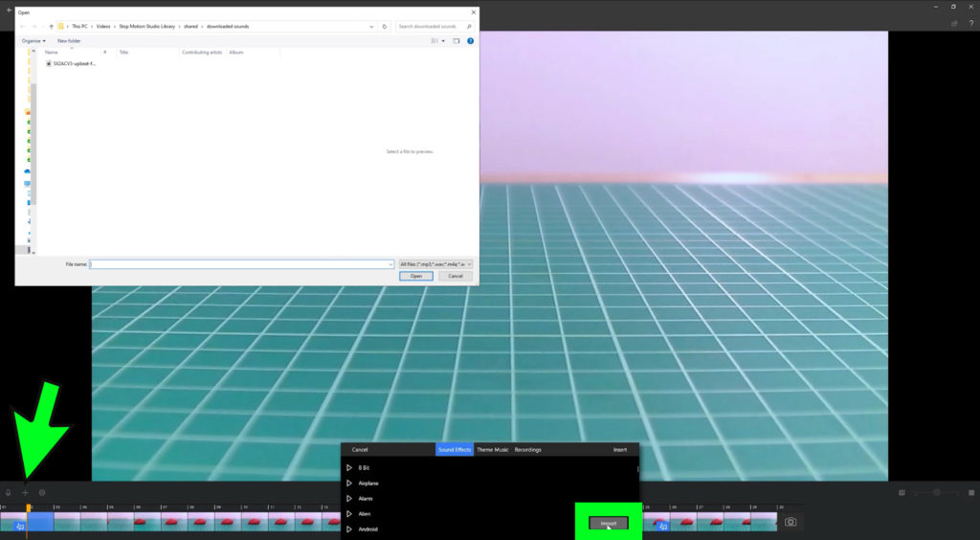Click the Search downloaded sounds box
Screen dimensions: 980x540
[435, 26]
